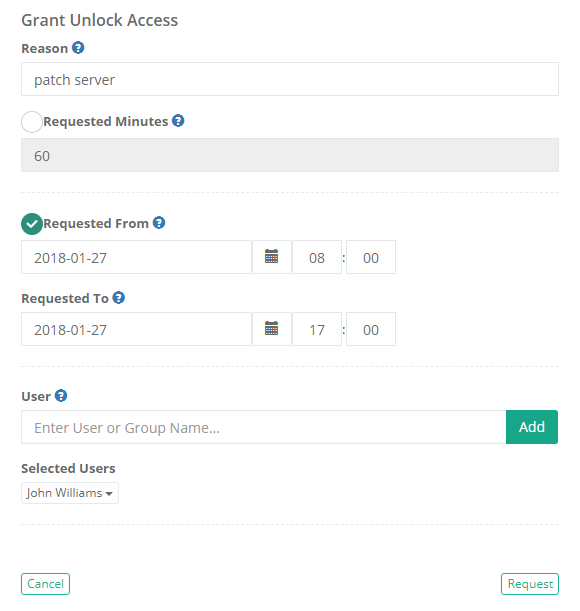Open help icon next to Requested To

(118, 297)
